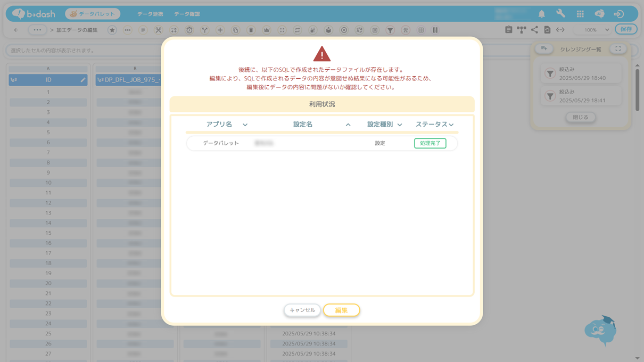The width and height of the screenshot is (644, 362).
Task: Switch to the データ連携 tab
Action: click(150, 14)
